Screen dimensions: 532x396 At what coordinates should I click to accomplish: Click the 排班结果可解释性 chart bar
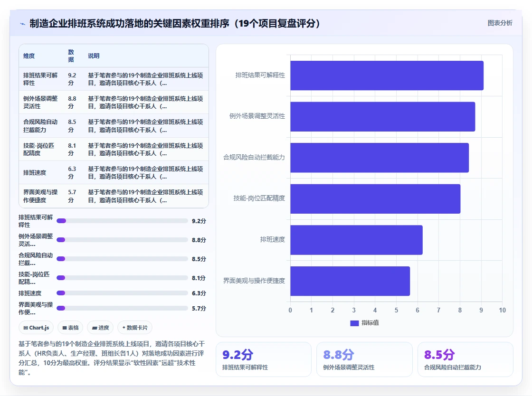coord(387,75)
